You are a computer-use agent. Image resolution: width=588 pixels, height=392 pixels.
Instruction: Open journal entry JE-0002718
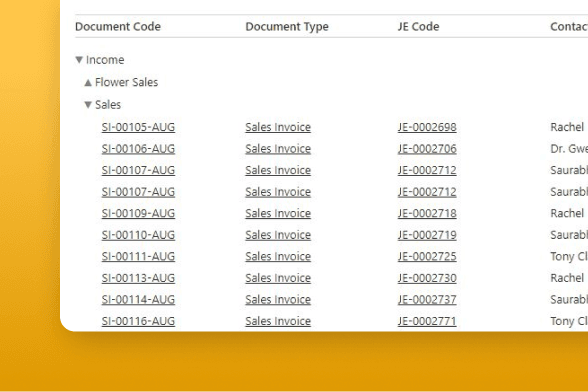click(x=427, y=213)
